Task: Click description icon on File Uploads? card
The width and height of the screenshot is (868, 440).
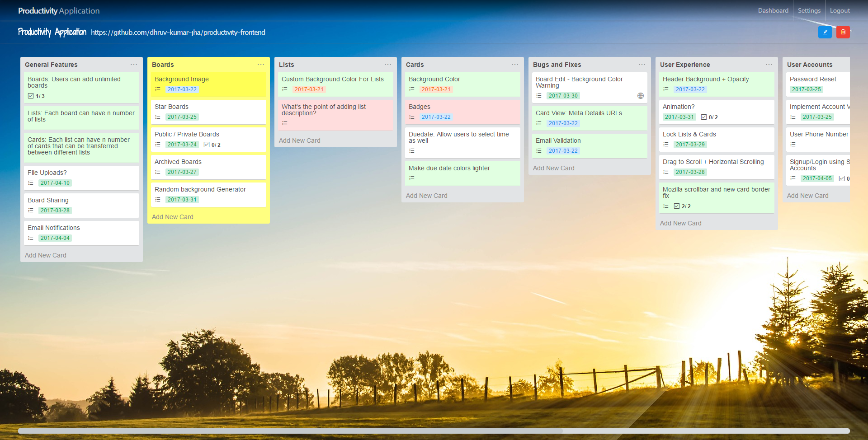Action: tap(31, 183)
